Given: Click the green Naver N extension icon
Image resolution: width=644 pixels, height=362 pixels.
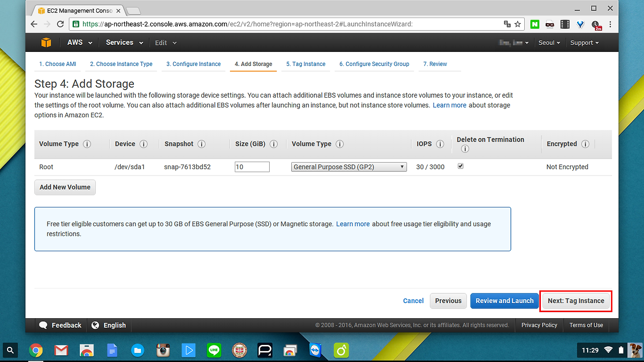Looking at the screenshot, I should point(535,24).
